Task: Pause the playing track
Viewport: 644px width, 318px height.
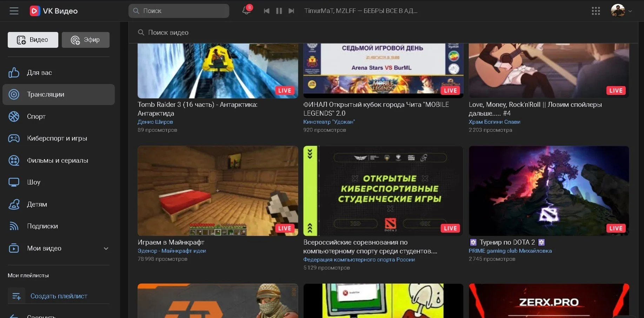Action: pos(279,11)
